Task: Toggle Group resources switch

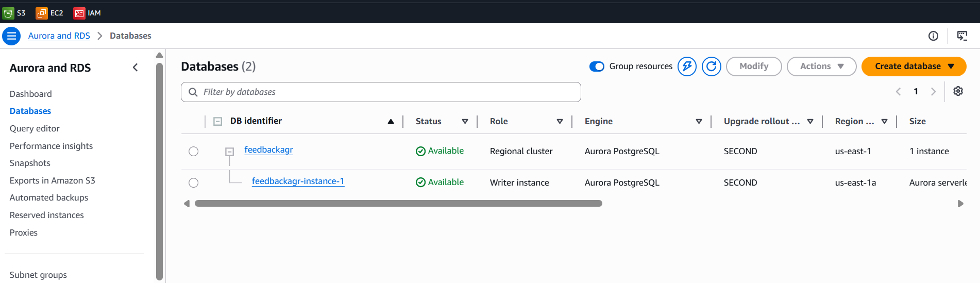Action: [597, 66]
